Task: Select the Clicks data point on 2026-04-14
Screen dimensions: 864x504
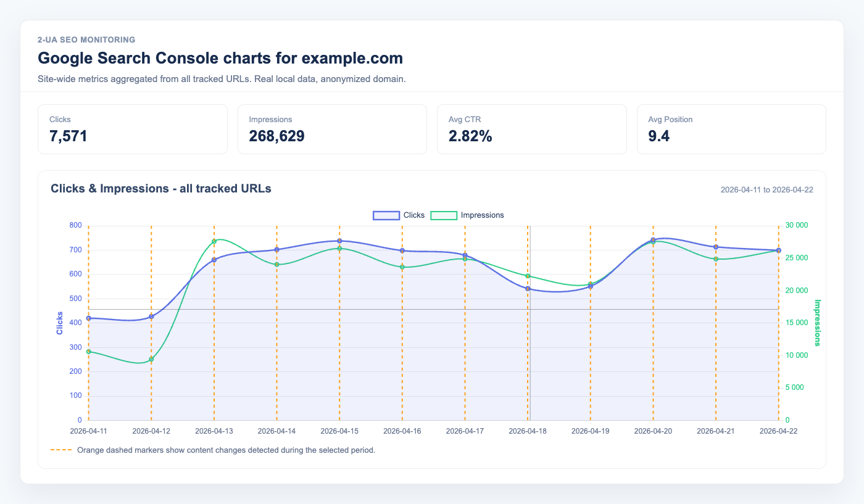Action: pos(276,250)
